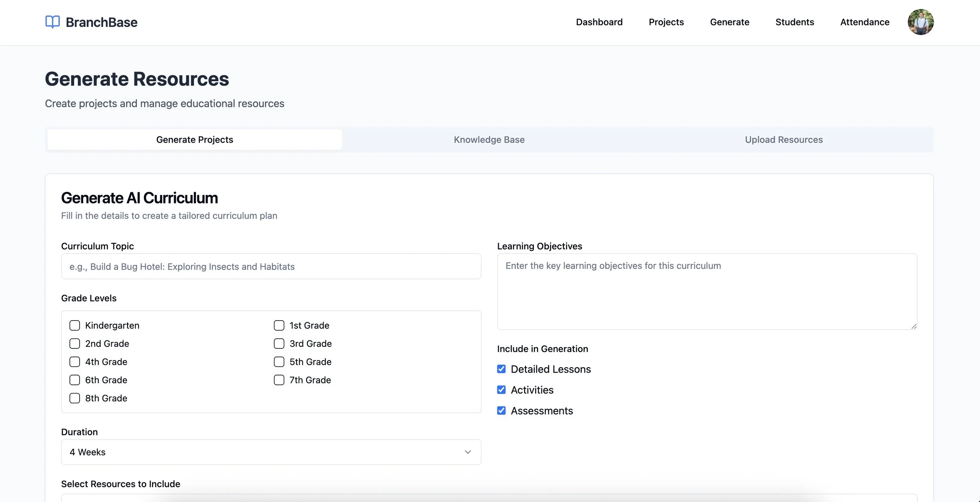Check the Kindergarten grade checkbox
Viewport: 980px width, 502px height.
(x=74, y=325)
